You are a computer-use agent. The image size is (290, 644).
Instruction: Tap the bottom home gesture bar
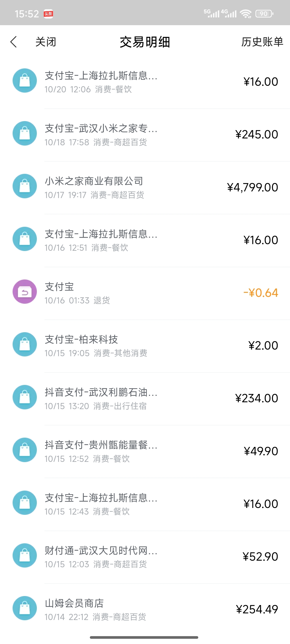coord(144,637)
